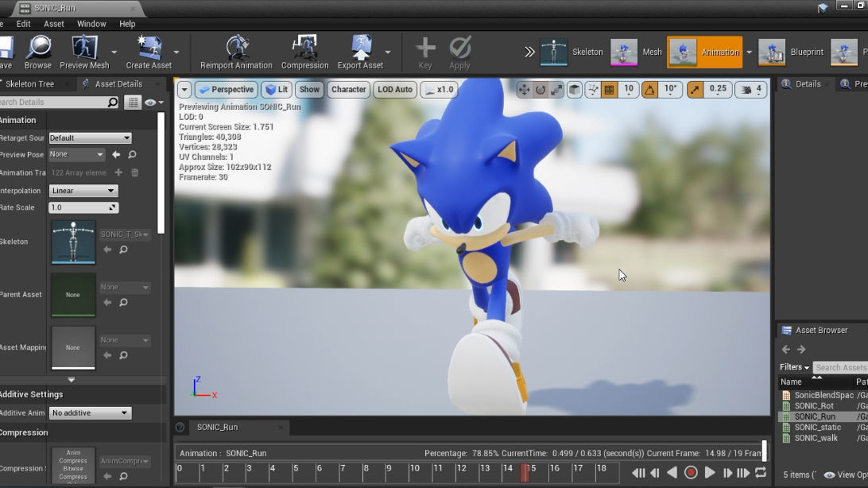Open the Help menu
868x488 pixels.
[x=127, y=24]
